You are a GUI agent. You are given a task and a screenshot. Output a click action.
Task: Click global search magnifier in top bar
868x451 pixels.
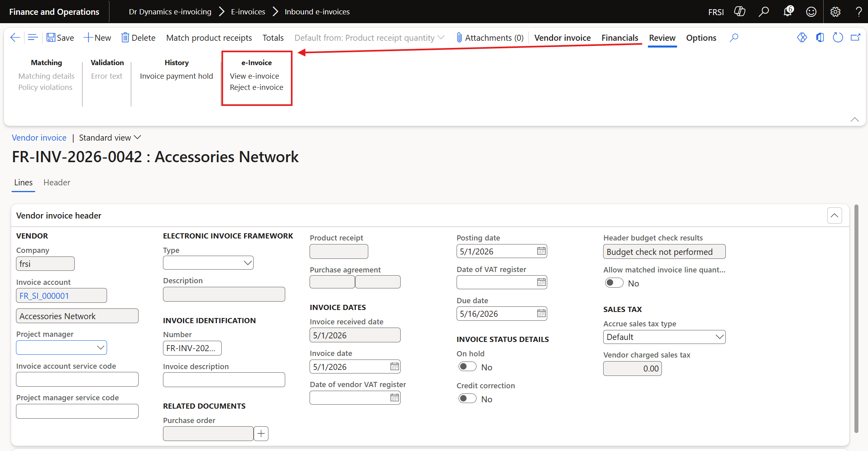click(x=763, y=12)
